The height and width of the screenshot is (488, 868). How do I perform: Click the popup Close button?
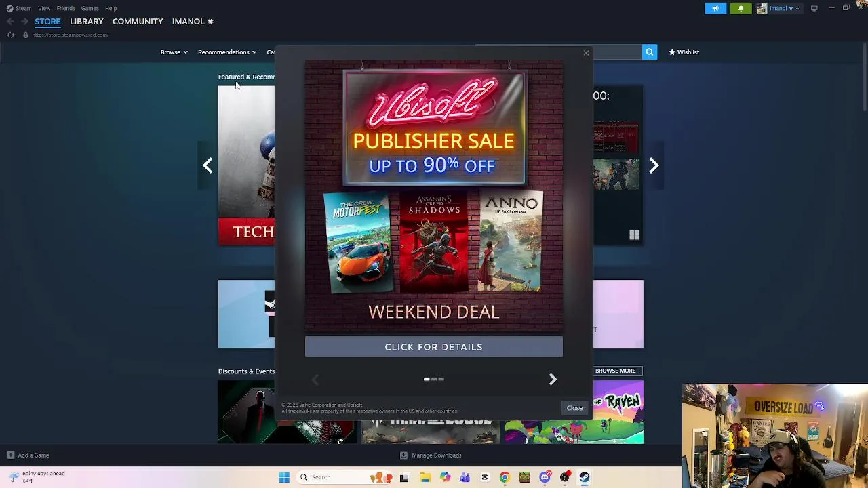(x=574, y=408)
